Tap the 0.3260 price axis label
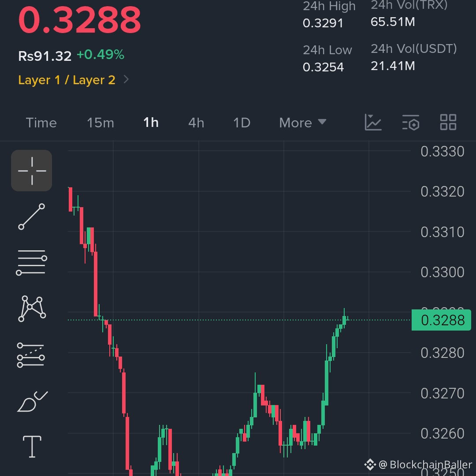 [x=443, y=434]
